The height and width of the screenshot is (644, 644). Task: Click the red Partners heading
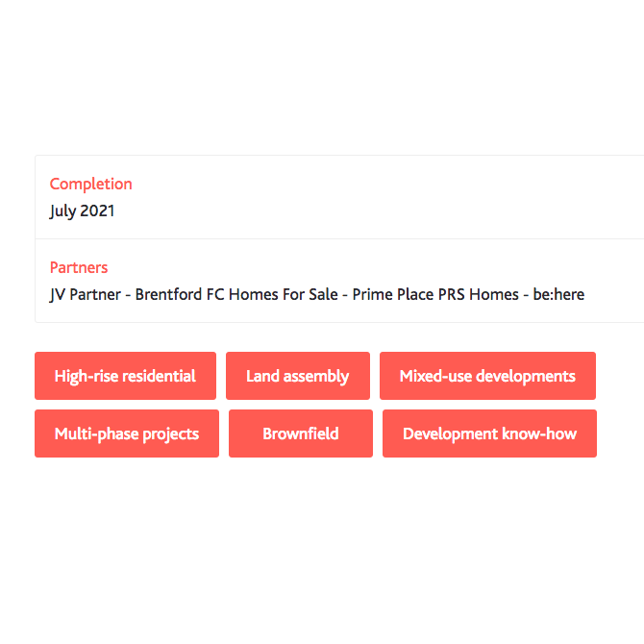(79, 267)
